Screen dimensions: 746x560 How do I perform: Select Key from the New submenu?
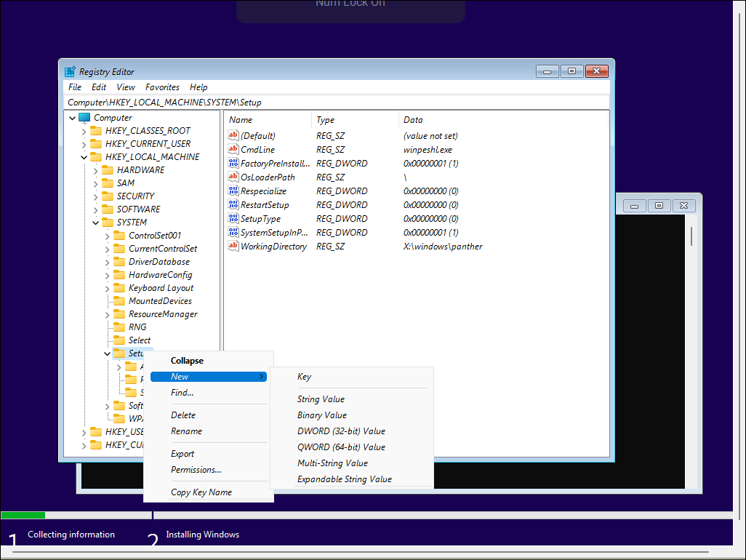click(x=304, y=376)
